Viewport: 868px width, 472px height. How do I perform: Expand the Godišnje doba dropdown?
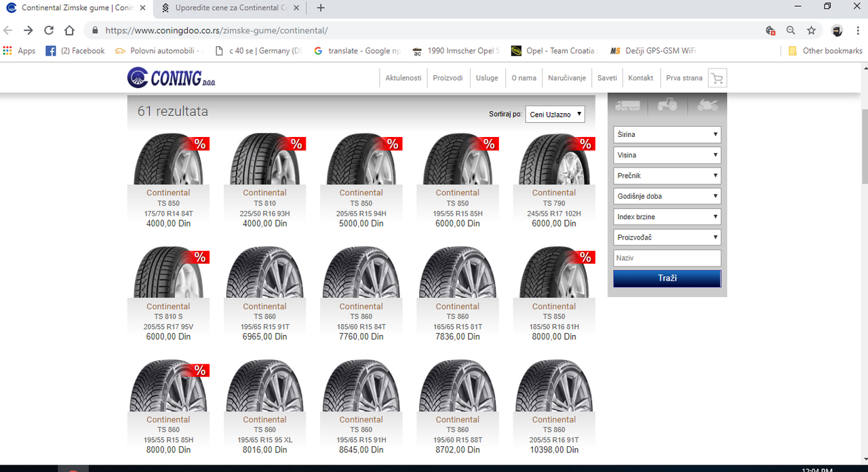coord(667,196)
